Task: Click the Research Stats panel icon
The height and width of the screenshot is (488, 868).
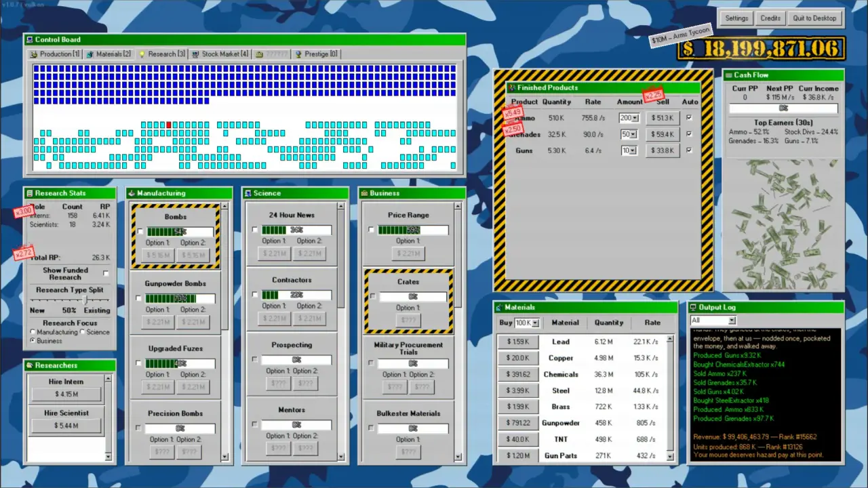Action: coord(29,193)
